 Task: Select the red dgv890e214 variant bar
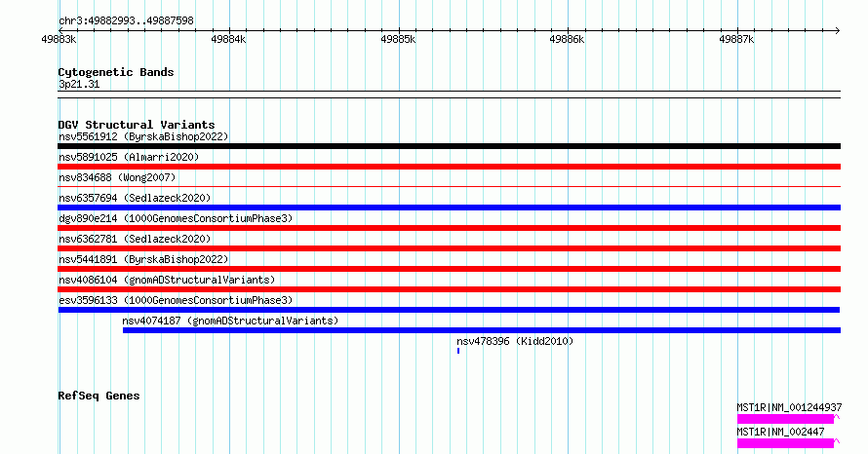(x=449, y=228)
